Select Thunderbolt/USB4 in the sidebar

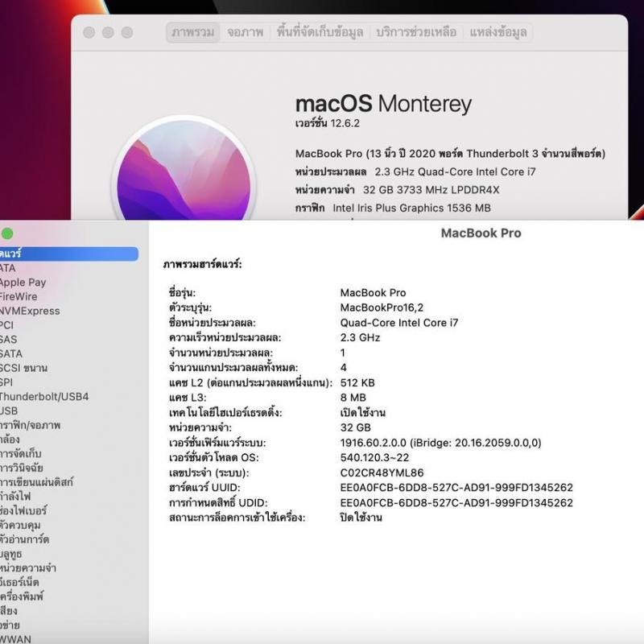click(x=44, y=397)
